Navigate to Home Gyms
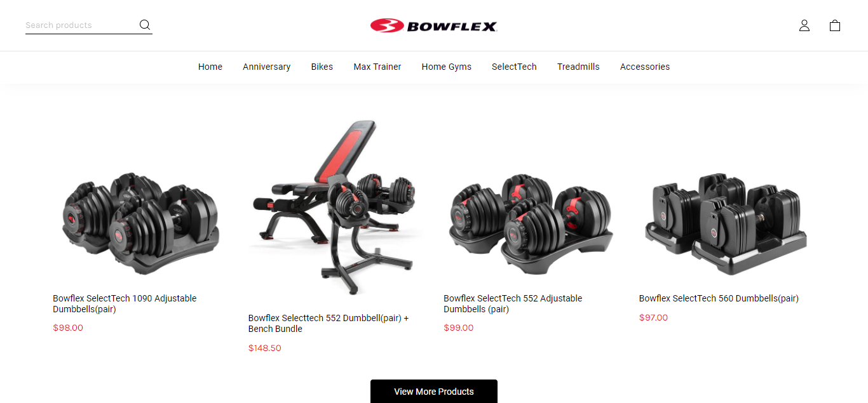Image resolution: width=868 pixels, height=403 pixels. [447, 67]
